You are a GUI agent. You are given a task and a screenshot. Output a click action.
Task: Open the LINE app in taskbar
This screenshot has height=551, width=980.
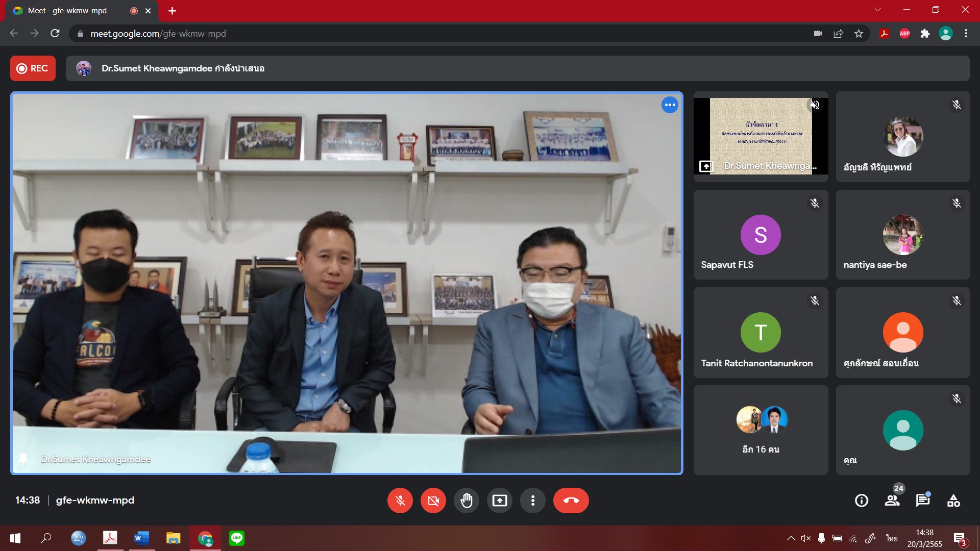click(237, 538)
